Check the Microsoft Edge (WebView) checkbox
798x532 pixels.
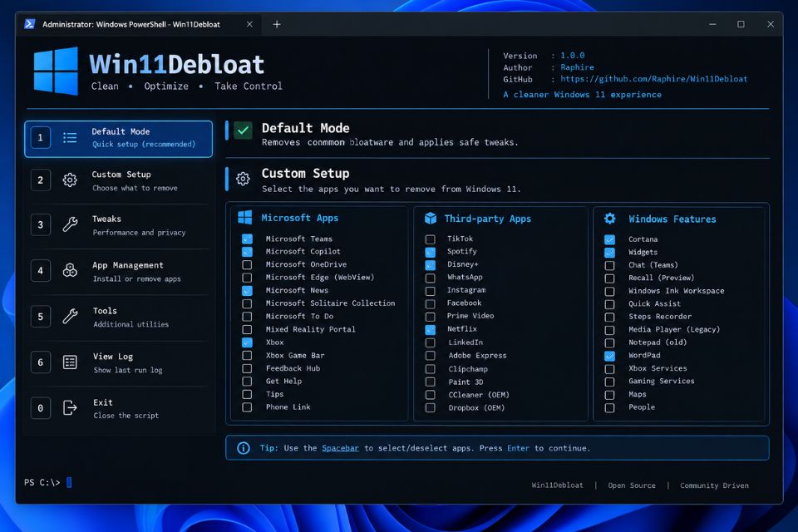(x=247, y=278)
